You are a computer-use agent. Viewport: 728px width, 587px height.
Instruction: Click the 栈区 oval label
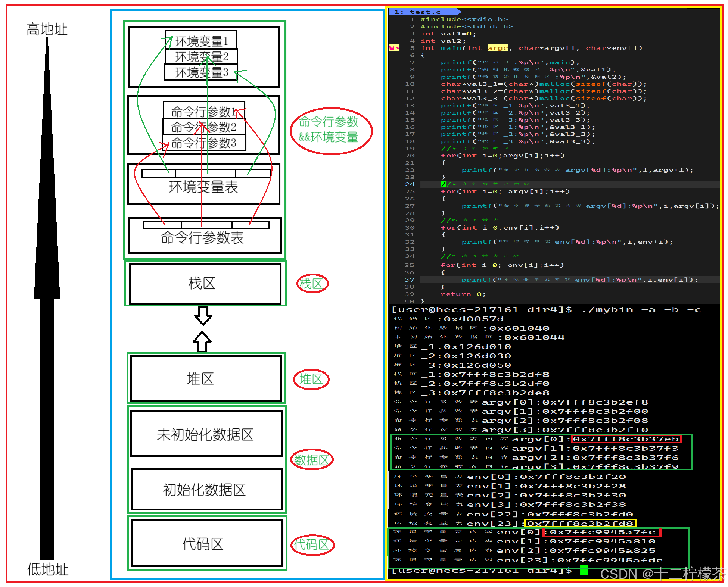tap(312, 284)
